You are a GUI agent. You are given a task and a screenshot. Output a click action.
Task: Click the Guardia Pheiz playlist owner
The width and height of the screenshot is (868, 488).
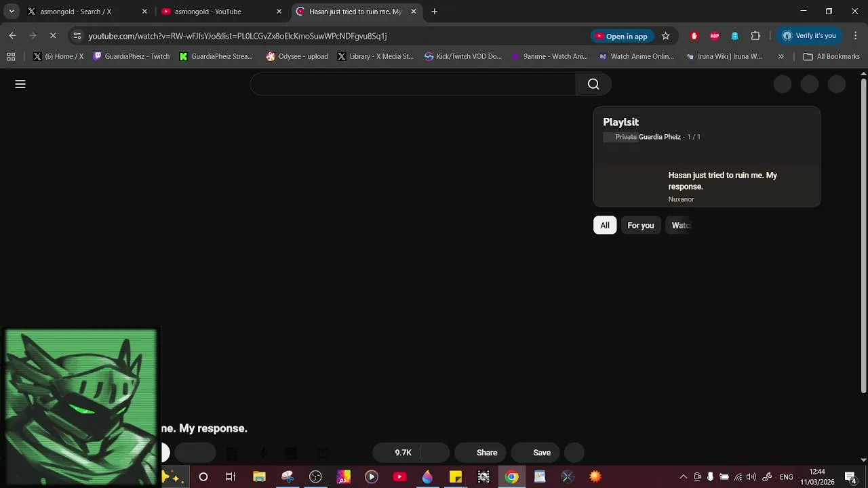pos(660,137)
